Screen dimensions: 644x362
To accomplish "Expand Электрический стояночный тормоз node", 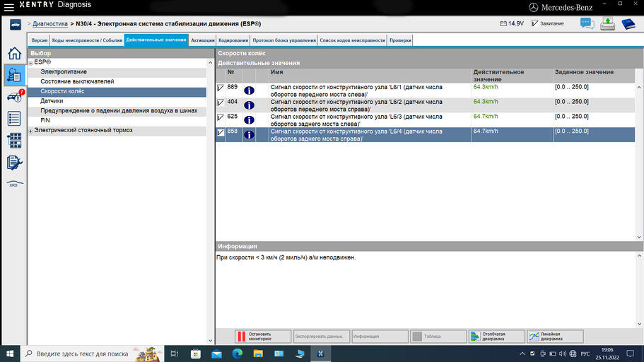I will (31, 131).
